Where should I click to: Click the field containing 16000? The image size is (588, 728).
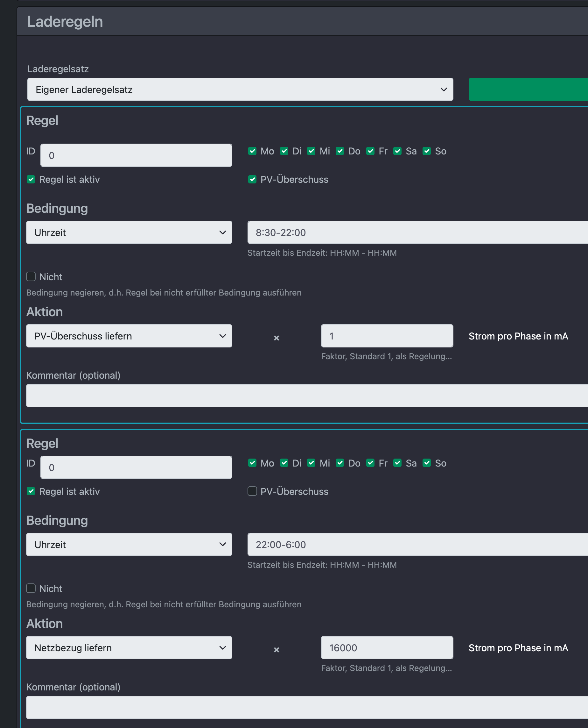(387, 648)
